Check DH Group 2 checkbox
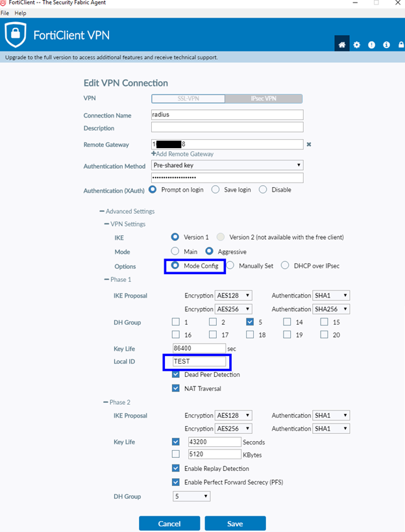This screenshot has height=532, width=405. tap(213, 322)
